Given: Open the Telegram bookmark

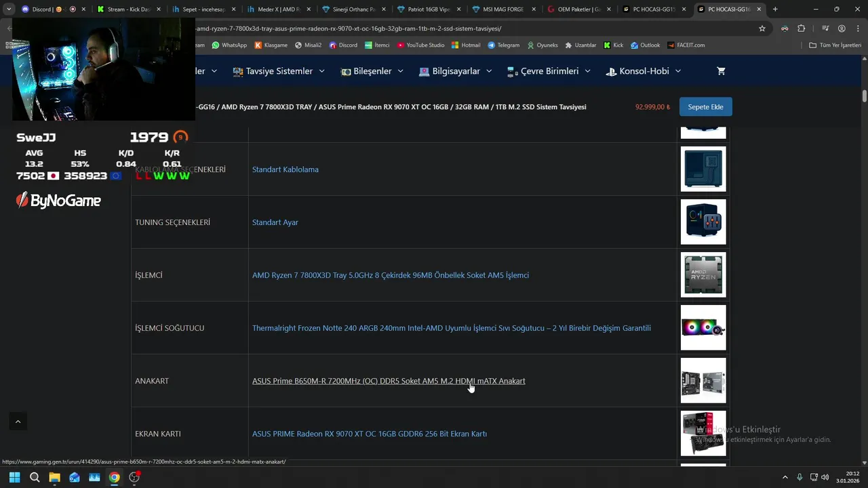Looking at the screenshot, I should [x=504, y=45].
